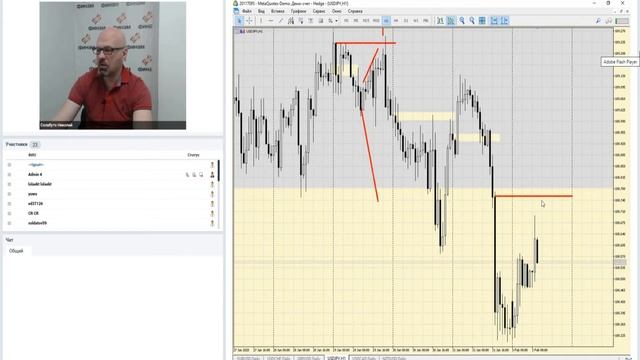
Task: Click Admin 4's microphone status icon
Action: tap(188, 175)
